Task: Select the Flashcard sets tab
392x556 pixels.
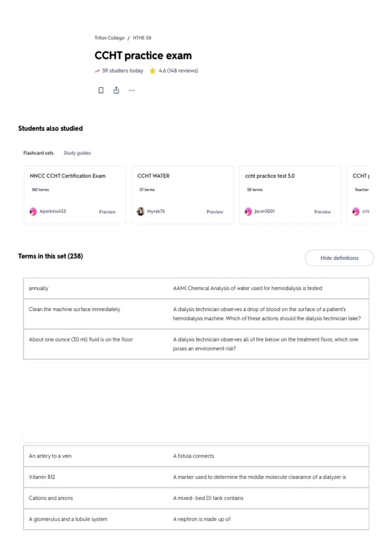Action: 38,153
